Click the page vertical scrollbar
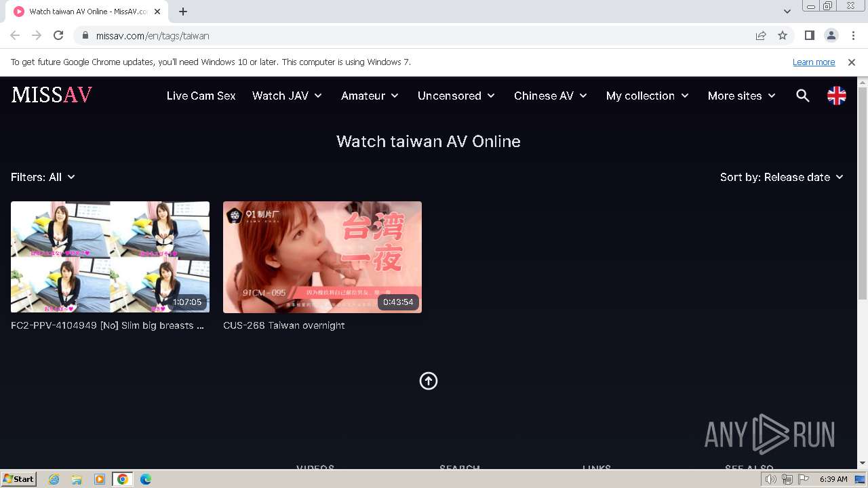This screenshot has height=488, width=868. click(x=863, y=193)
